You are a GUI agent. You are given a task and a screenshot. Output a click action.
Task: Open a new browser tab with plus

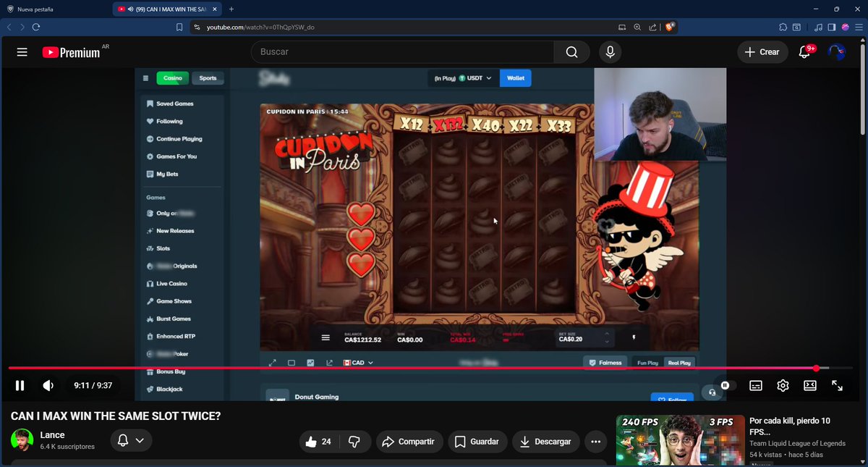coord(231,9)
